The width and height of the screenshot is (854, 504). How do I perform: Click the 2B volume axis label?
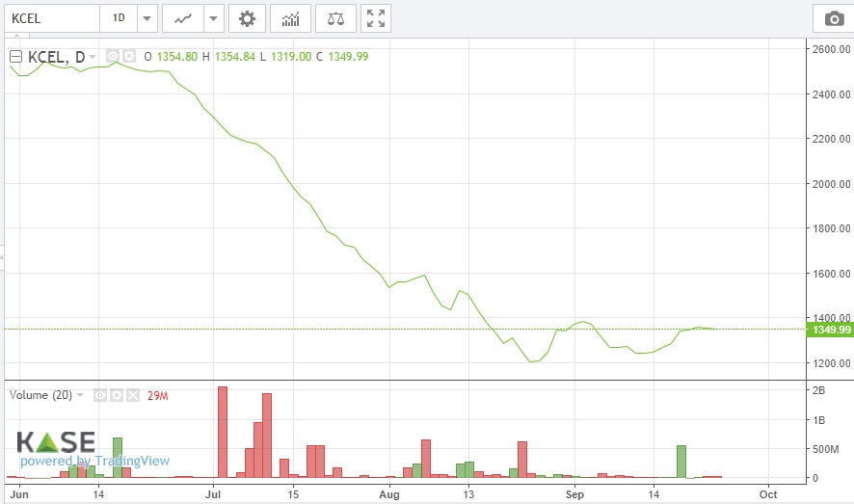818,390
